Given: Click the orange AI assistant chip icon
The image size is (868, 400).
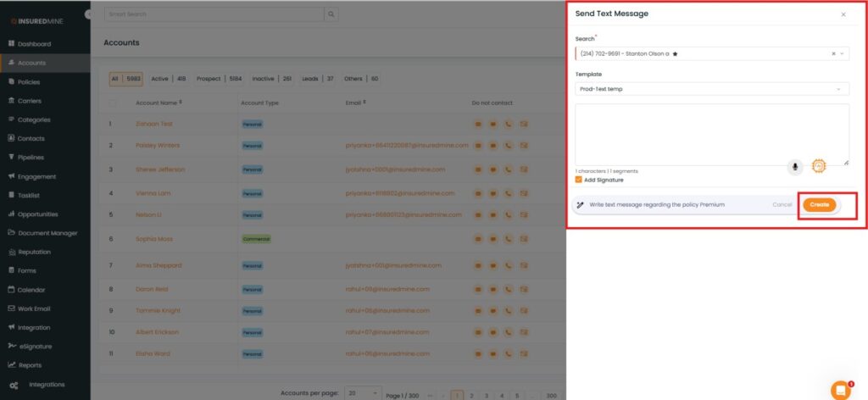Looking at the screenshot, I should point(818,166).
